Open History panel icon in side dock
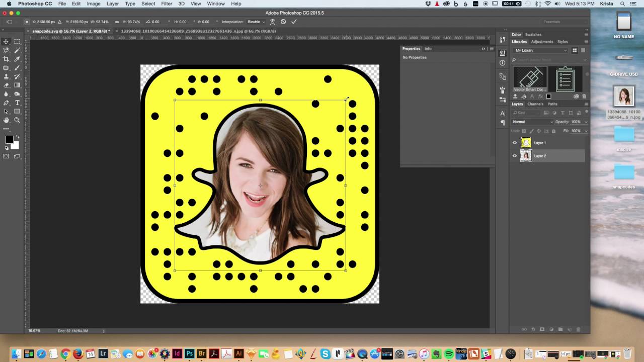 pos(503,40)
